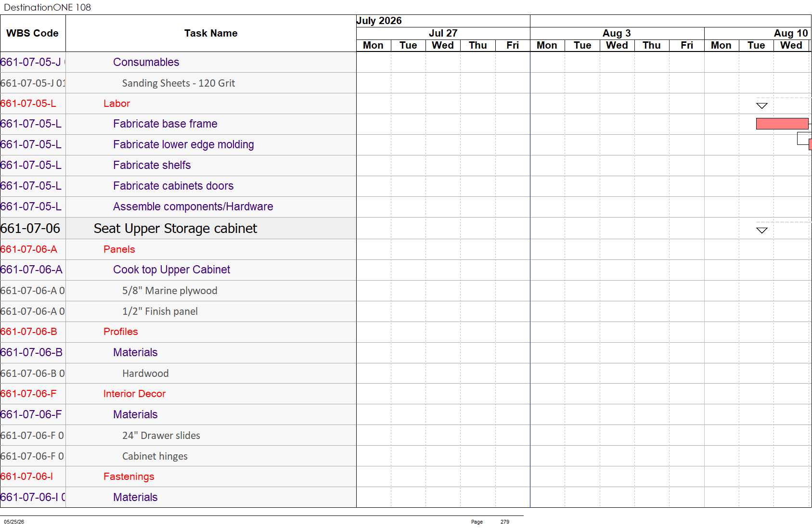Click the Seat Upper Storage cabinet summary marker
This screenshot has width=812, height=528.
click(x=761, y=230)
